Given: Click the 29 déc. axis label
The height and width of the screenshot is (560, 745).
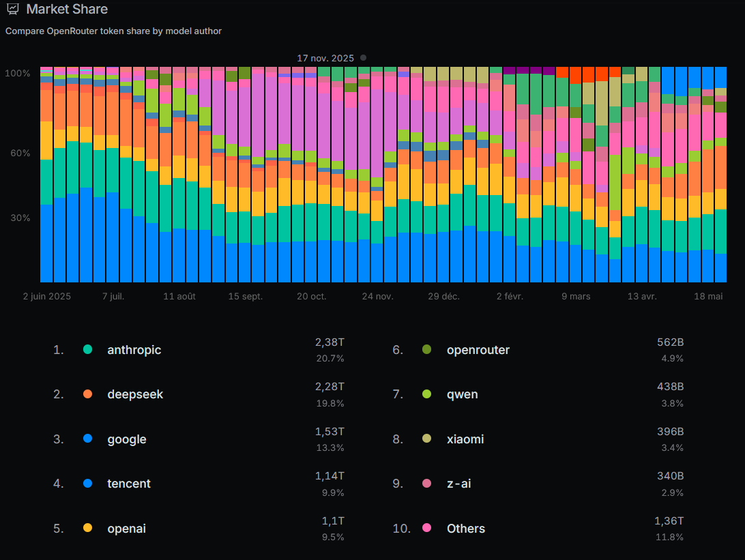Looking at the screenshot, I should 443,297.
